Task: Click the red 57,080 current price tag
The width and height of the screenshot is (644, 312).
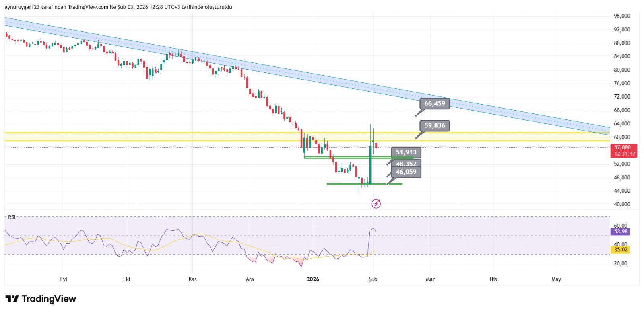Action: (624, 150)
